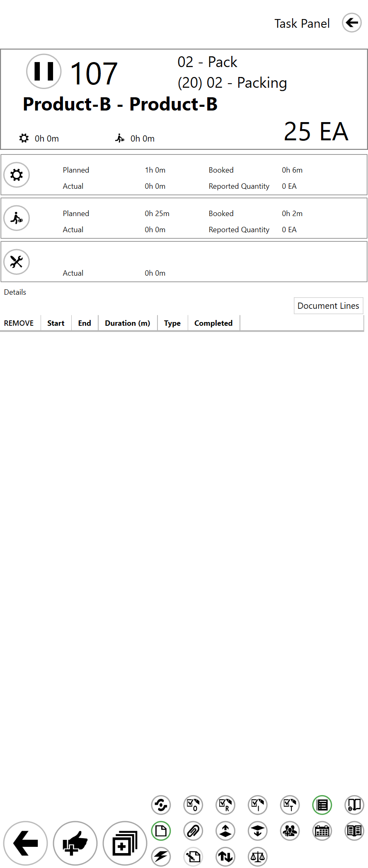Open the checklist I icon
The image size is (368, 868).
click(258, 805)
